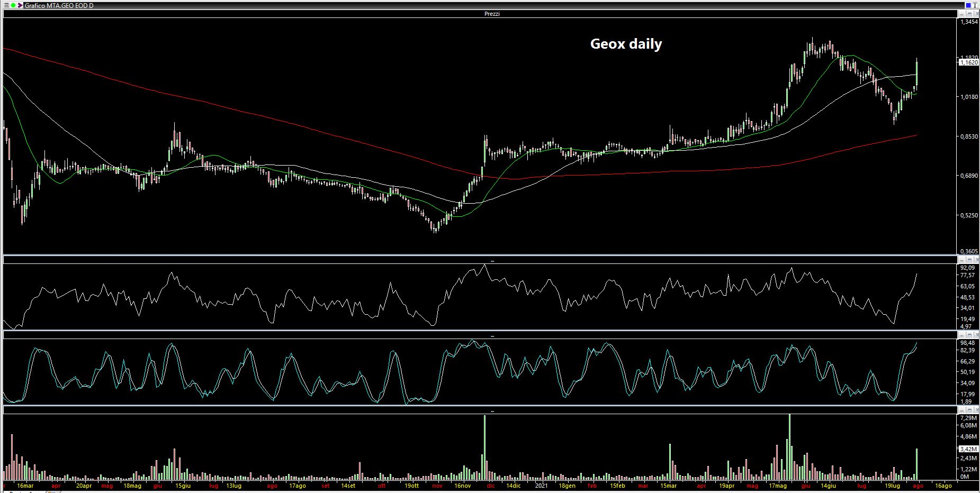Click the 17mag date on time axis
The width and height of the screenshot is (980, 493).
click(778, 485)
